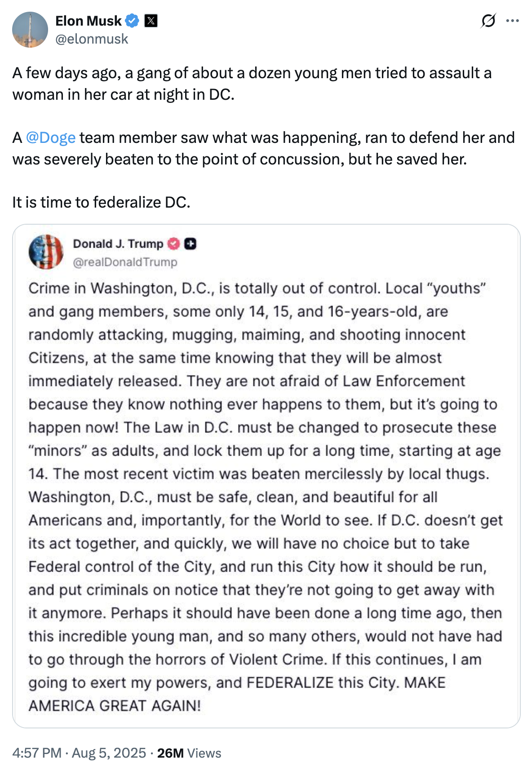Viewport: 532px width, 772px height.
Task: Click the X affiliate badge beside Elon Musk
Action: (x=150, y=20)
